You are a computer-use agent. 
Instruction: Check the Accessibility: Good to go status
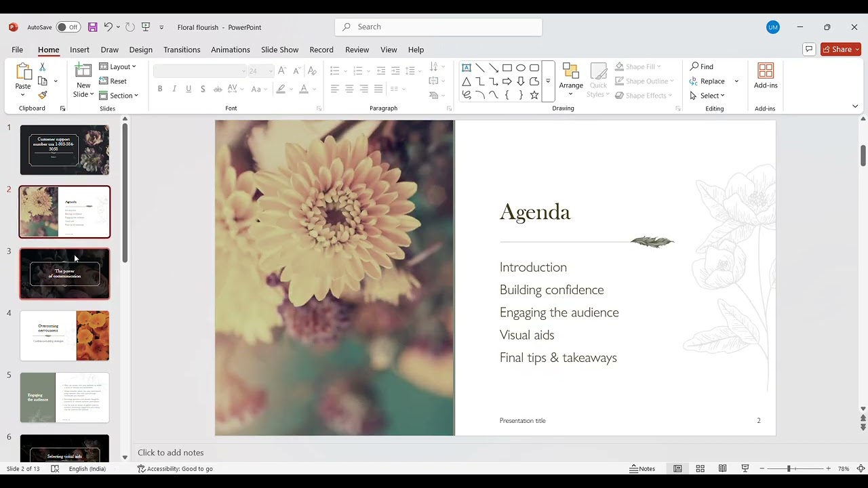click(175, 468)
